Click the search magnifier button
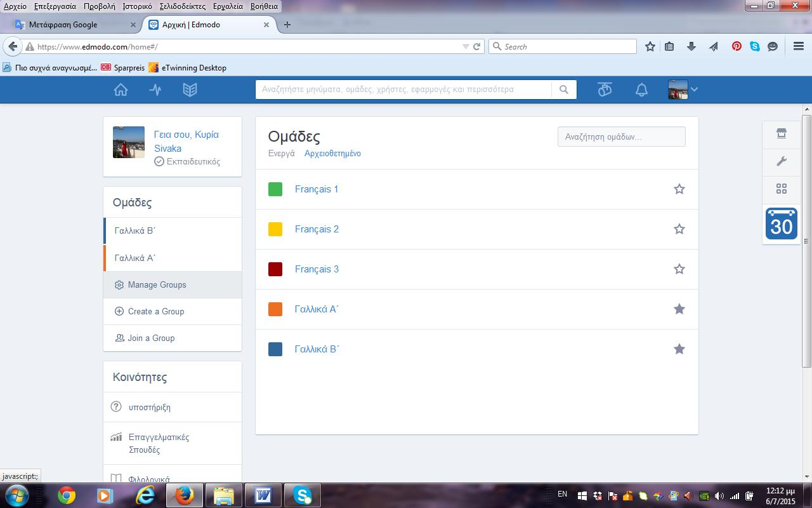The image size is (812, 508). [x=564, y=90]
